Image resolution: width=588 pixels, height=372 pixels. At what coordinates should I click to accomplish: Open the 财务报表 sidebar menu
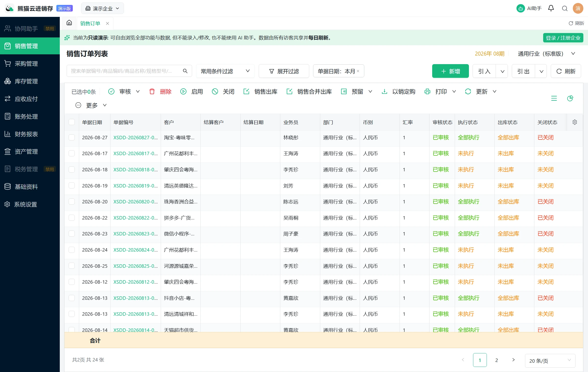[x=30, y=134]
